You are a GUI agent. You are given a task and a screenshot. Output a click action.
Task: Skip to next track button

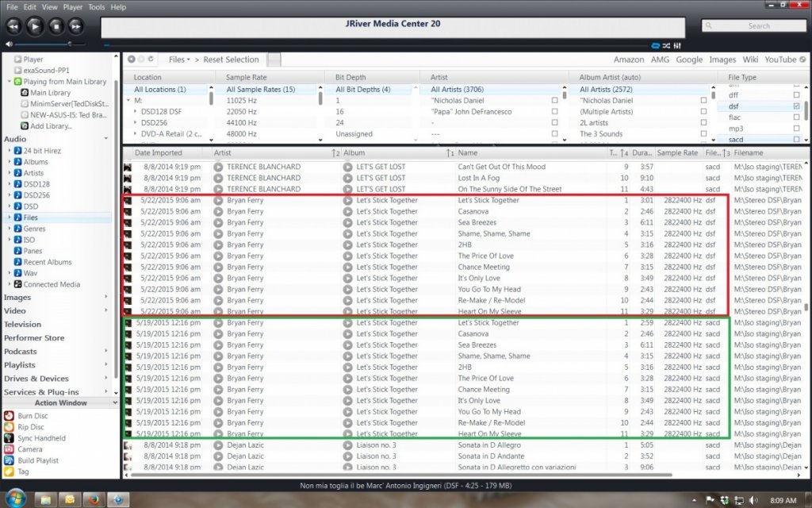pyautogui.click(x=76, y=26)
